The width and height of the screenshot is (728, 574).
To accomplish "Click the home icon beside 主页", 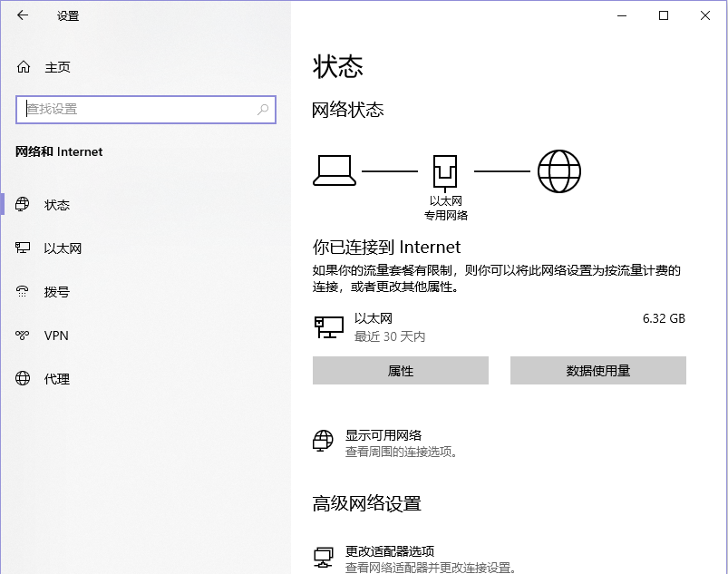I will [x=24, y=67].
